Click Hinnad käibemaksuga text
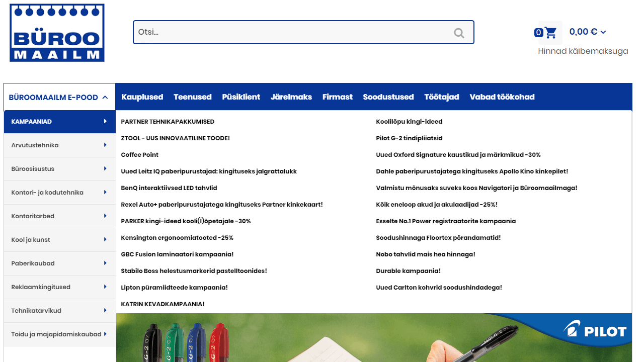Image resolution: width=644 pixels, height=362 pixels. tap(583, 51)
